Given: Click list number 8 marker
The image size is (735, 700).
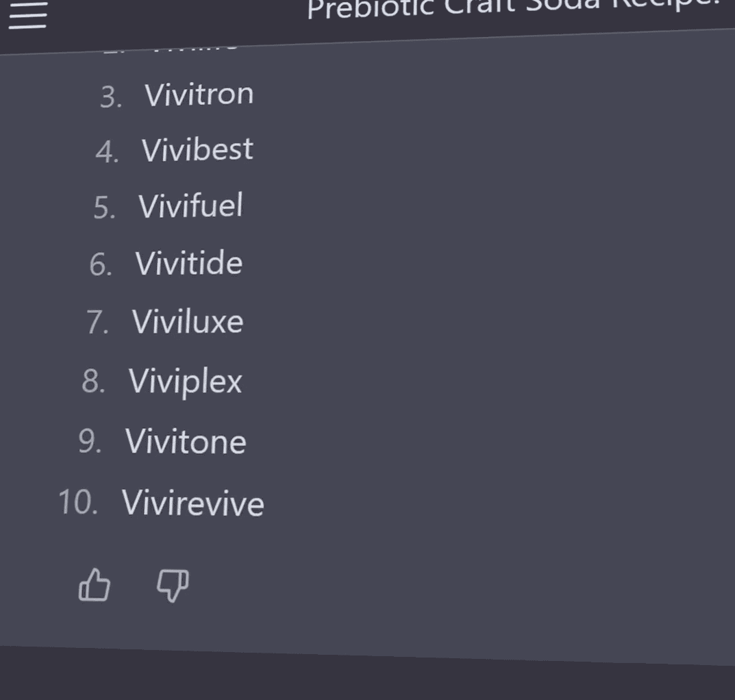Looking at the screenshot, I should point(93,381).
